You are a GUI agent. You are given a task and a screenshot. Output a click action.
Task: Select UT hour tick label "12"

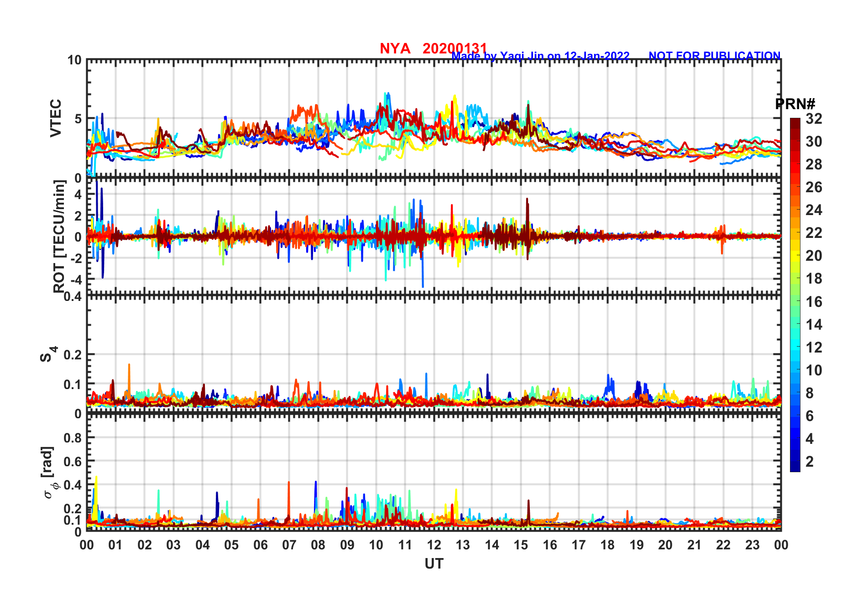coord(434,545)
